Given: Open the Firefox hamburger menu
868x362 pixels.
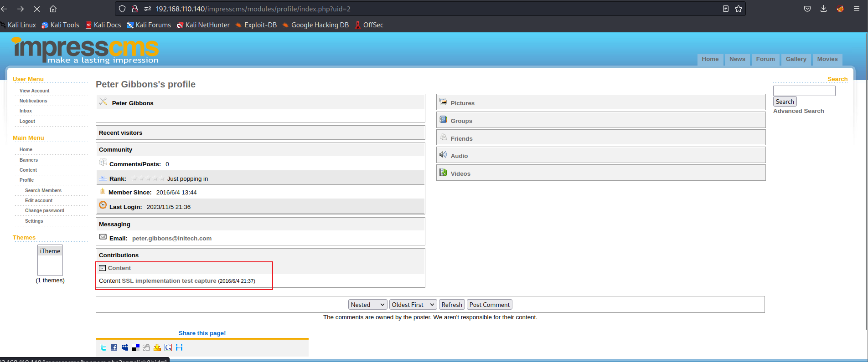Looking at the screenshot, I should pos(857,9).
